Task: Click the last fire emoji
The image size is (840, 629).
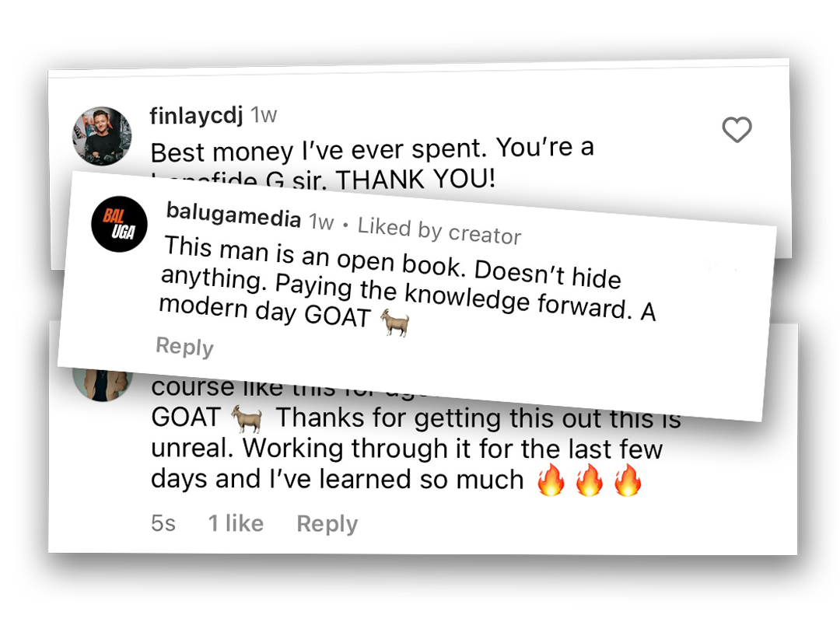Action: tap(628, 479)
